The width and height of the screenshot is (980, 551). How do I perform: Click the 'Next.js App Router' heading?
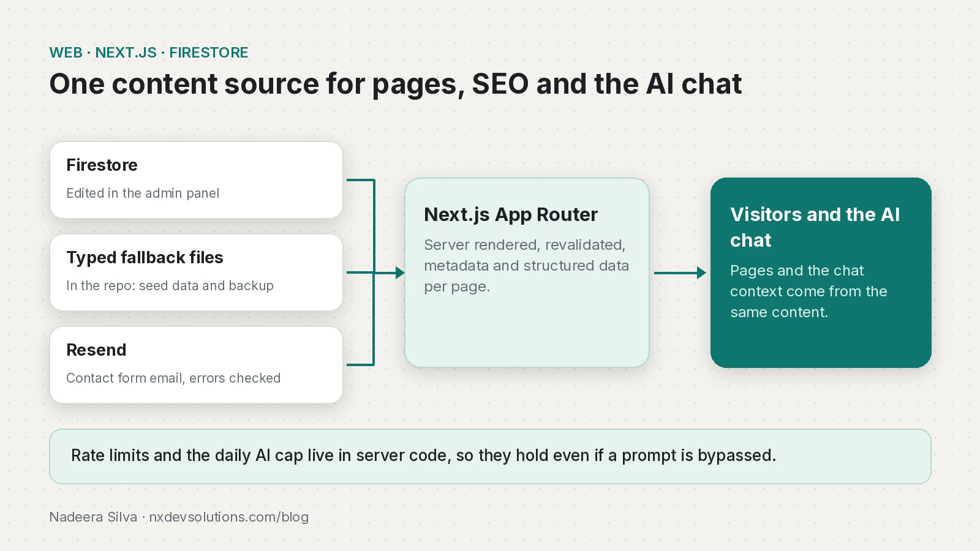[x=511, y=215]
